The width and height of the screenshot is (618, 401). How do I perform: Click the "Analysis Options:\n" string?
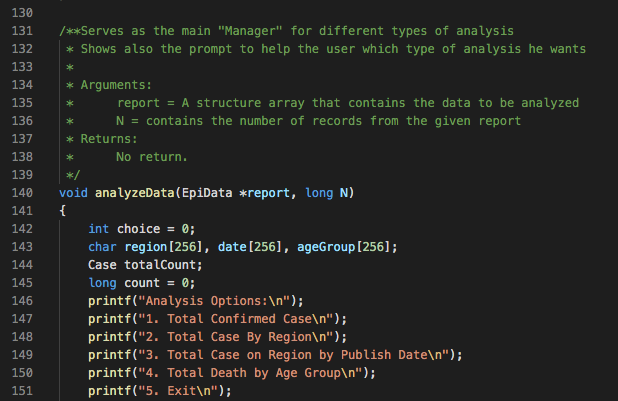click(x=214, y=301)
